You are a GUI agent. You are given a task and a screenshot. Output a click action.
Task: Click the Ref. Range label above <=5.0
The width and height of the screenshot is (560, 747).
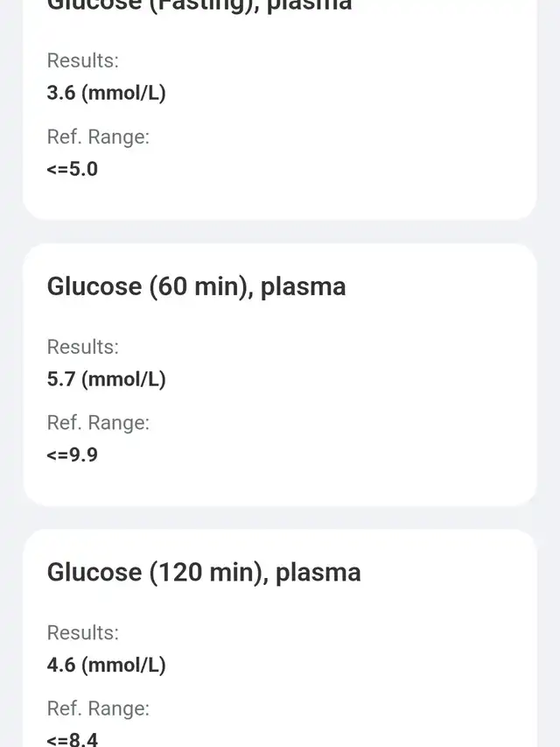98,137
